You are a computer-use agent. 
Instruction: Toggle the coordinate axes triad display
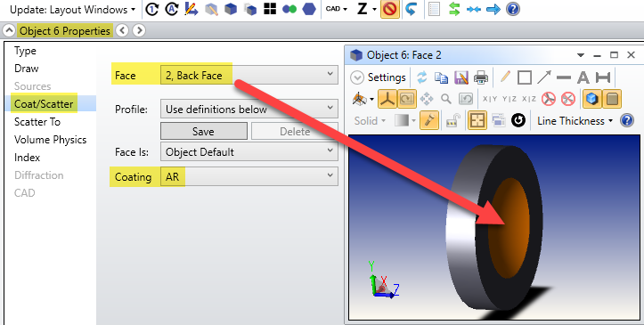click(x=387, y=99)
